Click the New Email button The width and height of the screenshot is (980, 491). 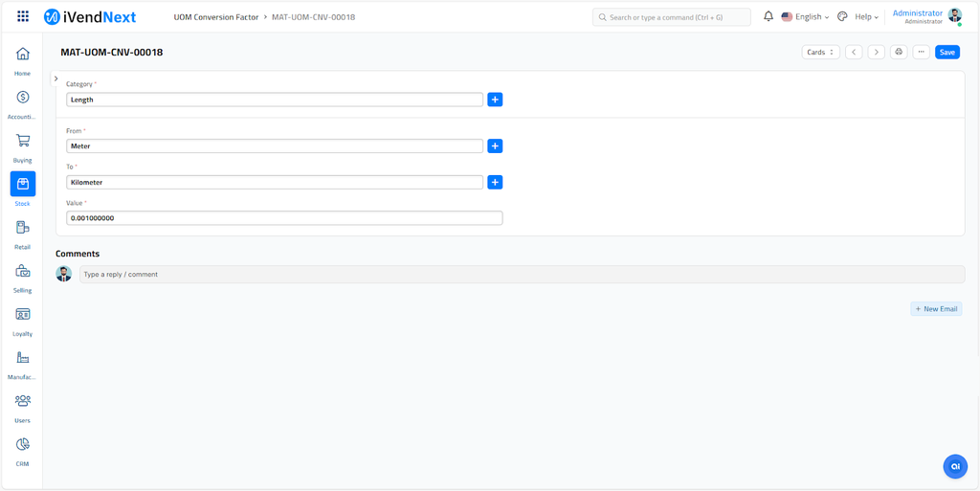[x=935, y=309]
